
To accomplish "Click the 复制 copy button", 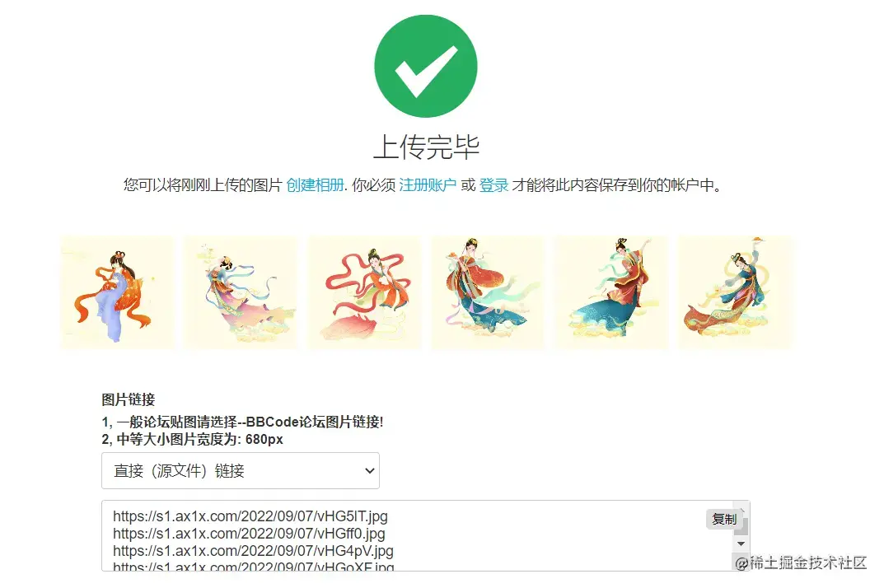I will coord(724,519).
